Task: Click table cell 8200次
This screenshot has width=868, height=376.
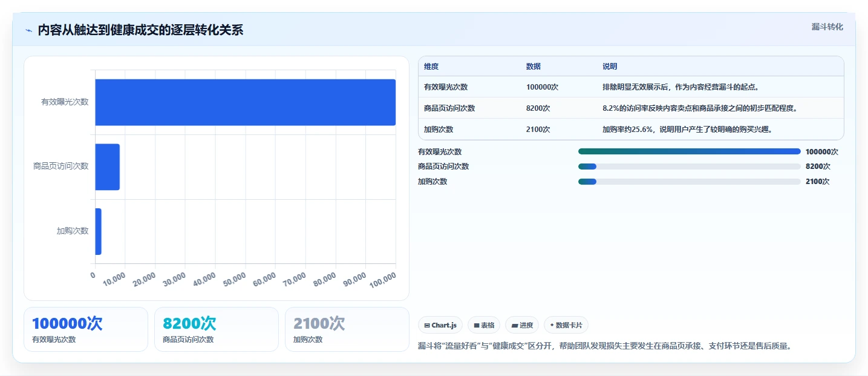Action: pyautogui.click(x=538, y=108)
